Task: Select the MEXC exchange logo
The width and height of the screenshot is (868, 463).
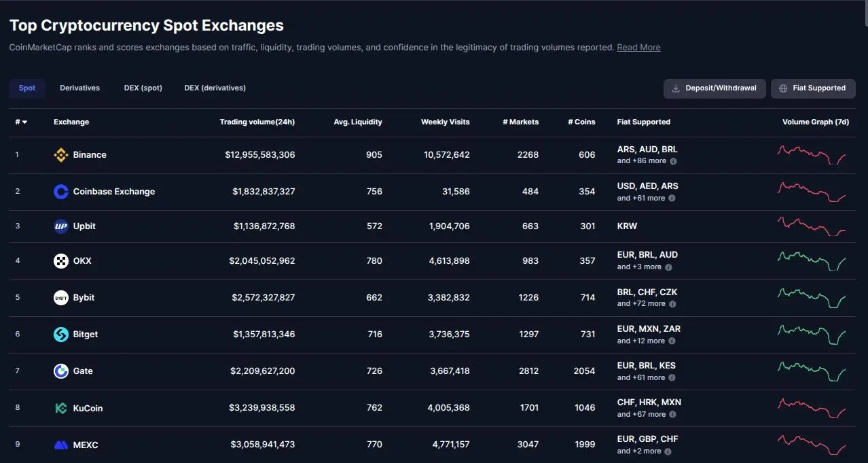Action: coord(60,444)
